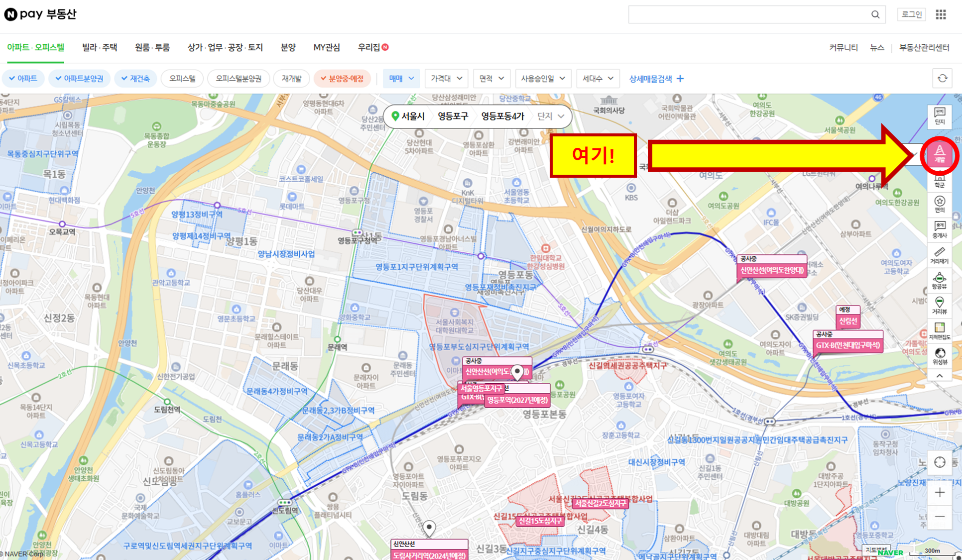Zoom out the map with minus button

[939, 516]
